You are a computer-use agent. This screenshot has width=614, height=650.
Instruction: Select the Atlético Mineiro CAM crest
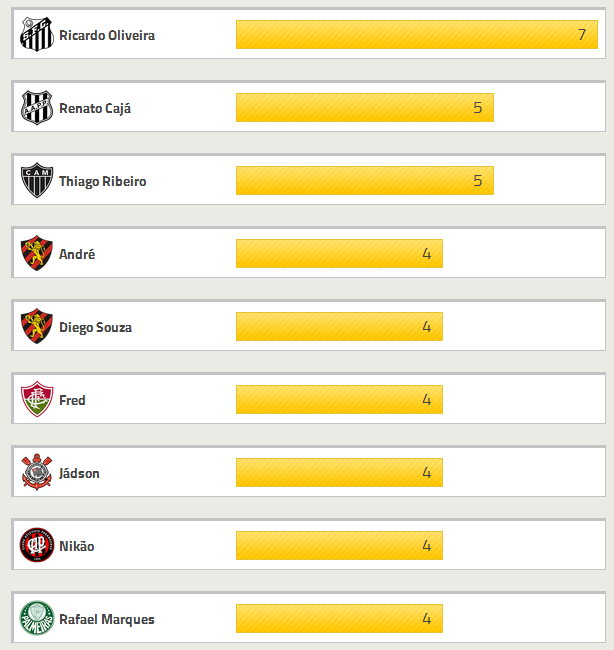click(x=37, y=181)
